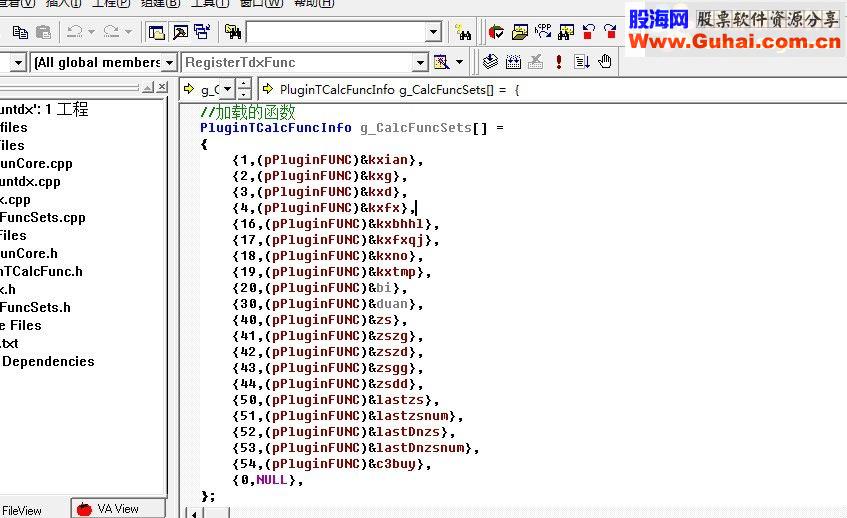Click the Stop Build icon

coord(535,62)
